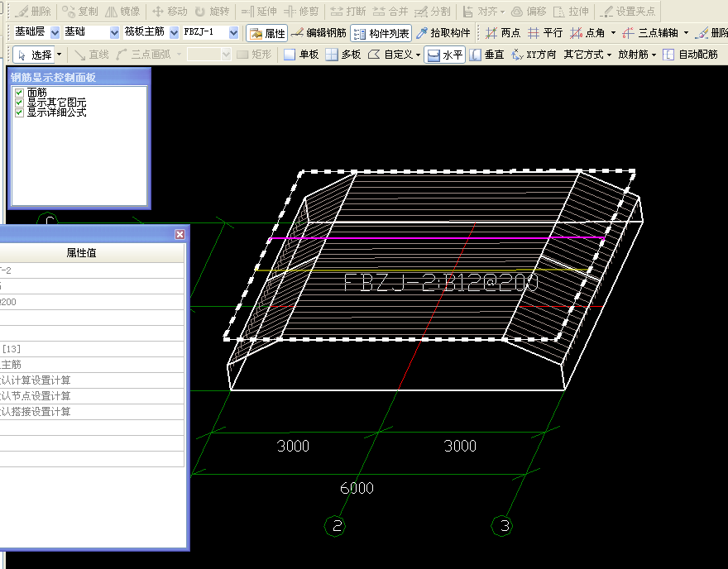Click the 设置夹点 tool
The width and height of the screenshot is (728, 569).
coord(628,11)
